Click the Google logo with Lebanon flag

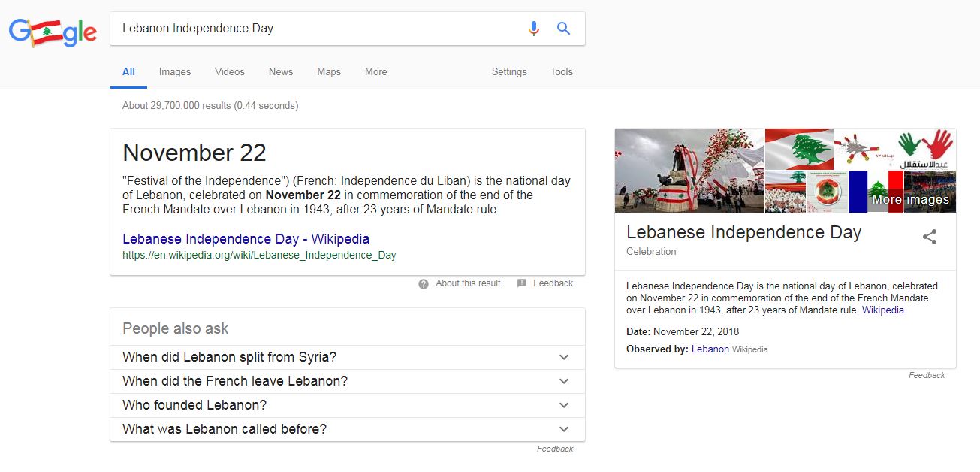(x=53, y=32)
